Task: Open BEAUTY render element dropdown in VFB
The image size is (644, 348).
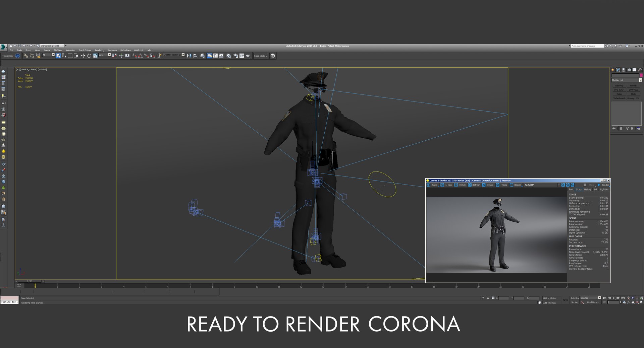Action: click(542, 185)
